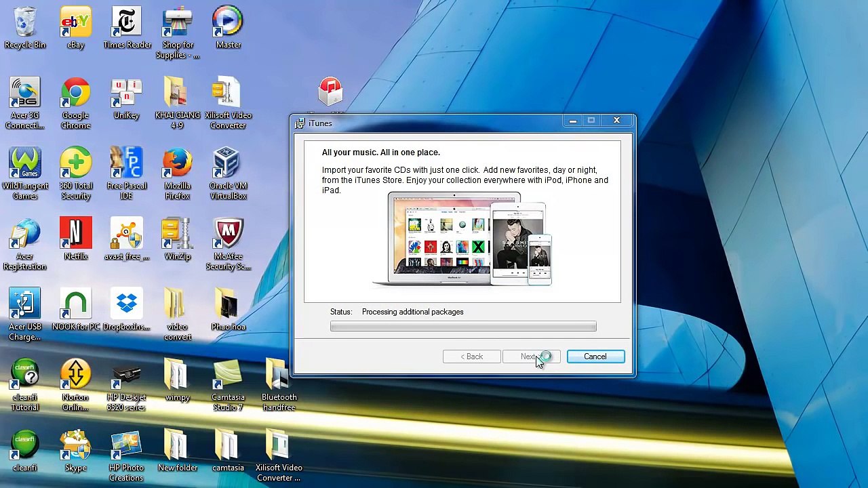Click the clear.fi Tutorial shortcut
This screenshot has height=488, width=868.
click(25, 385)
